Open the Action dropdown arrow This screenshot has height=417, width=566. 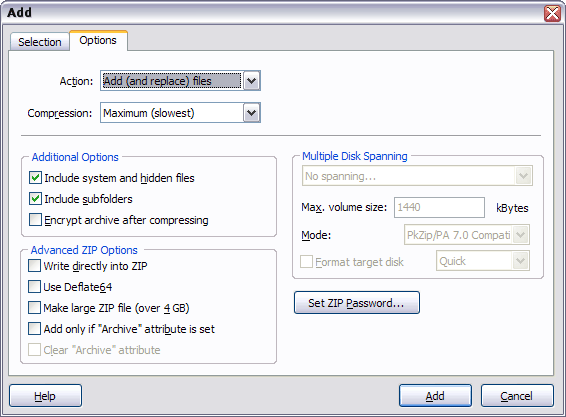252,81
